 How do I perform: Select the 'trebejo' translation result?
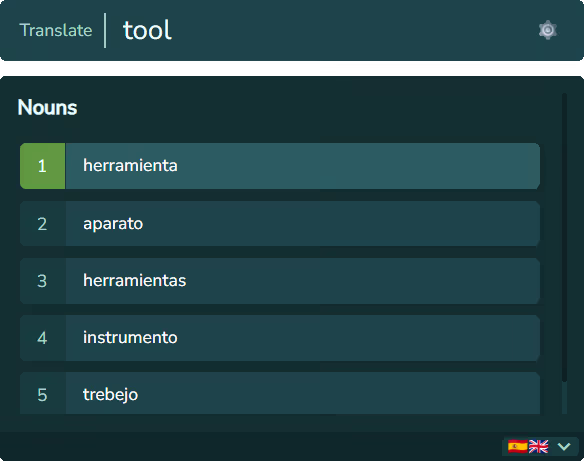[280, 393]
